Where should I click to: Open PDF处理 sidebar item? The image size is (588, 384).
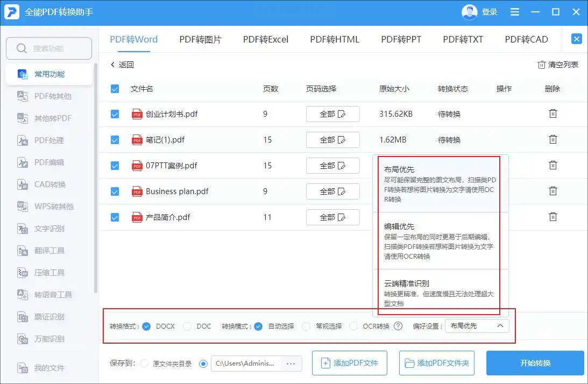point(49,140)
